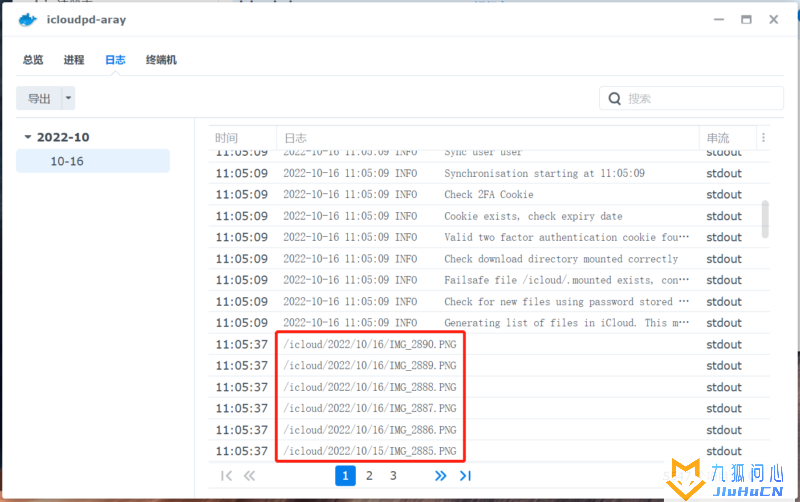Select Generating list of files row
Screen dimensions: 800x502
(x=489, y=323)
